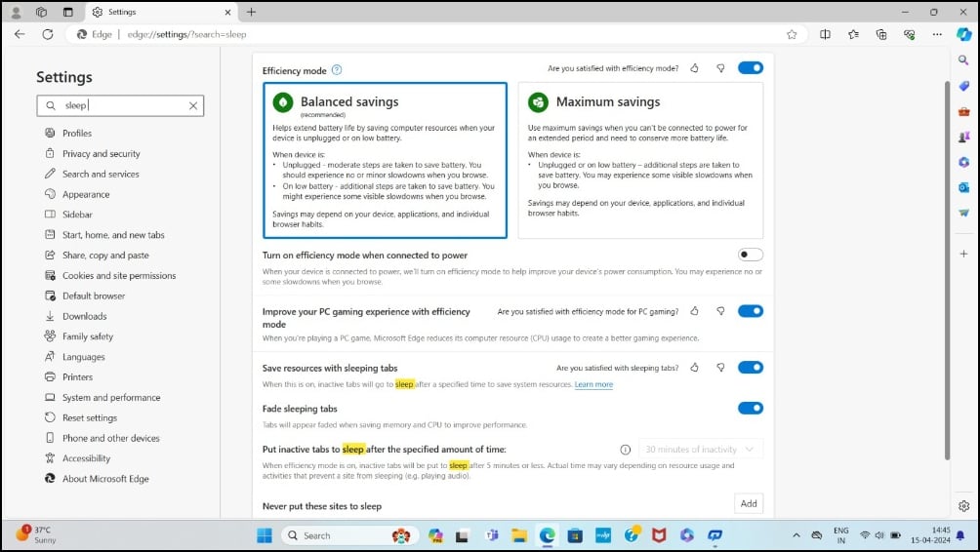Refresh the settings page

point(48,34)
